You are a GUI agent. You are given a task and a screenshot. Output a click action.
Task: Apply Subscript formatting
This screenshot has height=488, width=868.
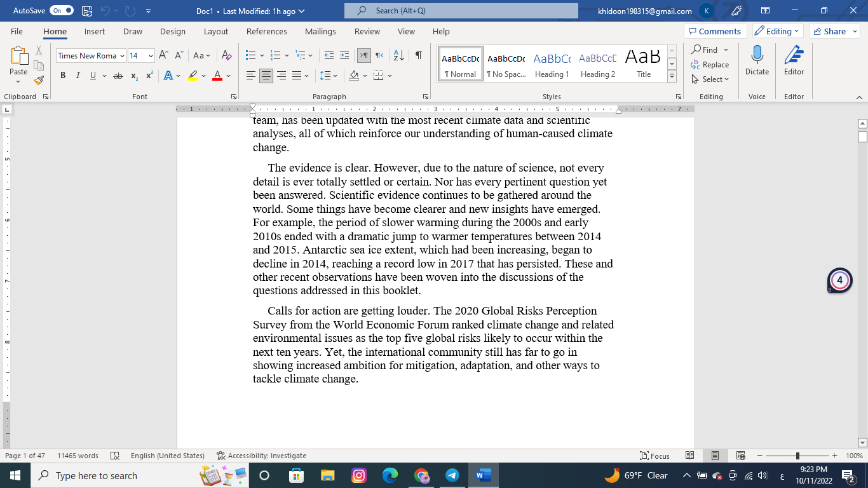134,76
